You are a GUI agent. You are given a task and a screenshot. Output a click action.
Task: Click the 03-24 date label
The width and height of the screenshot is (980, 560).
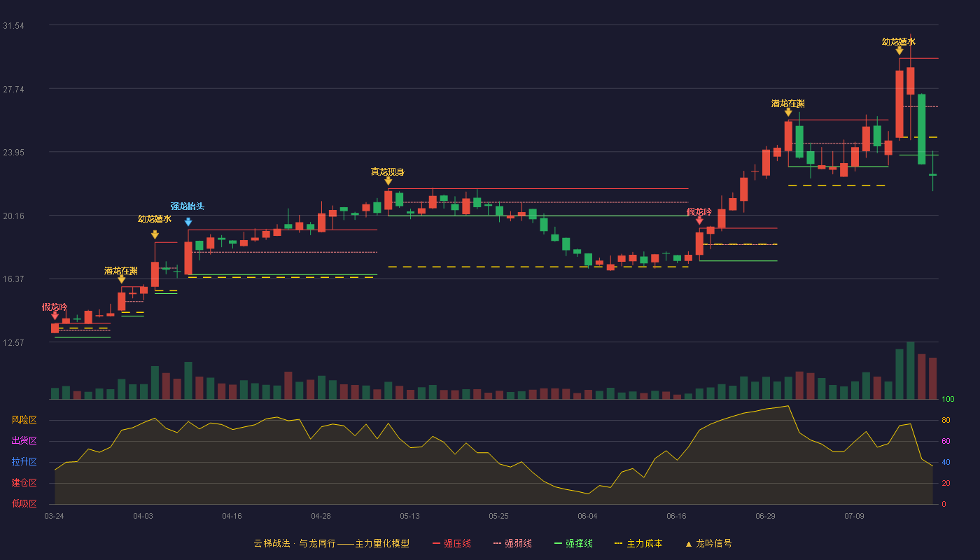pos(54,516)
